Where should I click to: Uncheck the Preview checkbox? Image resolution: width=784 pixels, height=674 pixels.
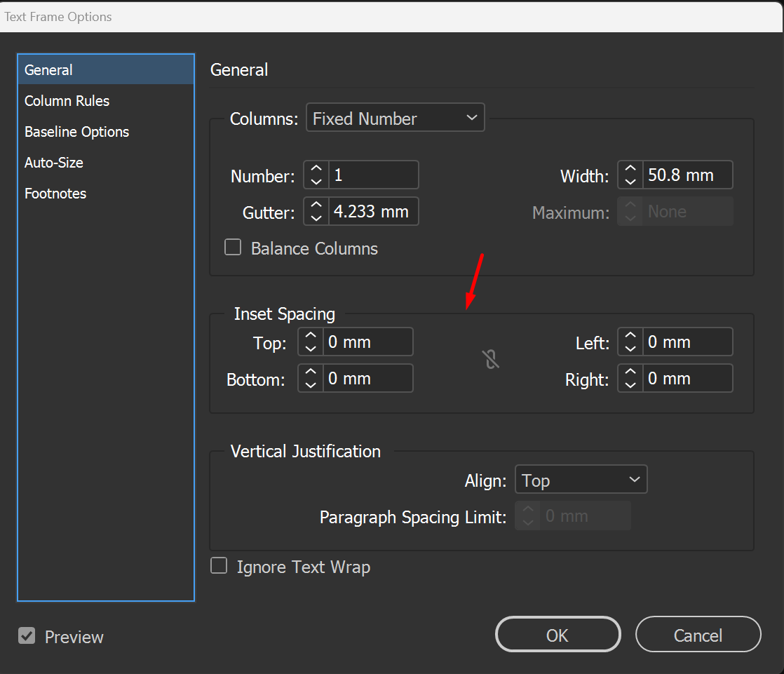pyautogui.click(x=27, y=636)
